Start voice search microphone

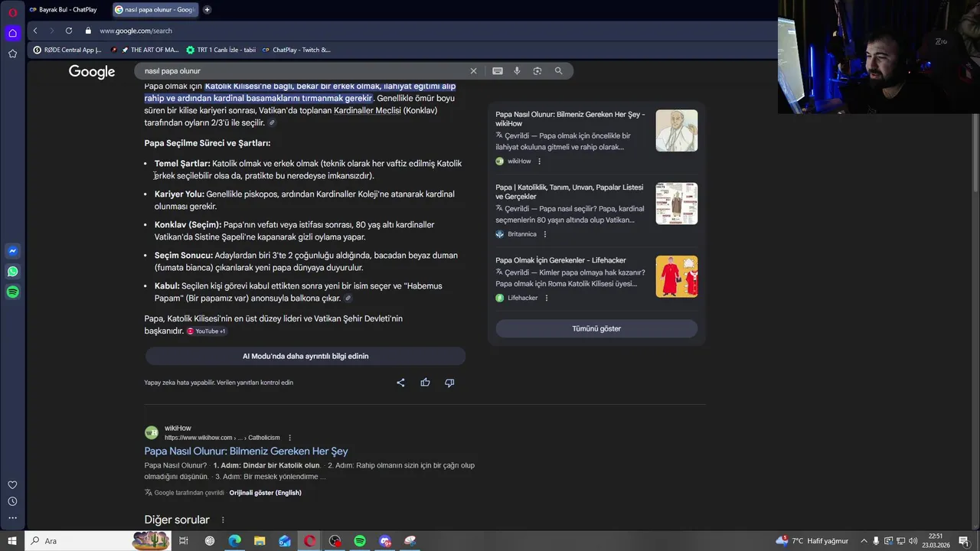click(x=517, y=70)
